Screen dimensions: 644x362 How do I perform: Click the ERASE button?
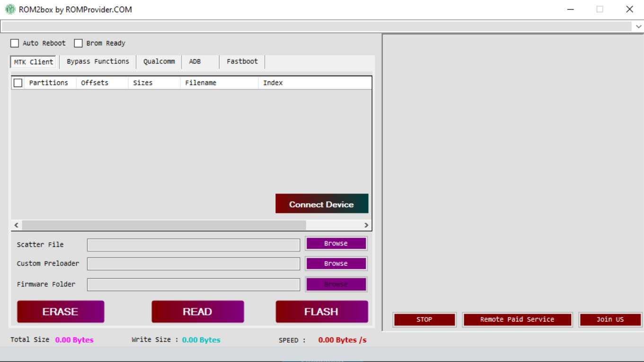coord(60,311)
